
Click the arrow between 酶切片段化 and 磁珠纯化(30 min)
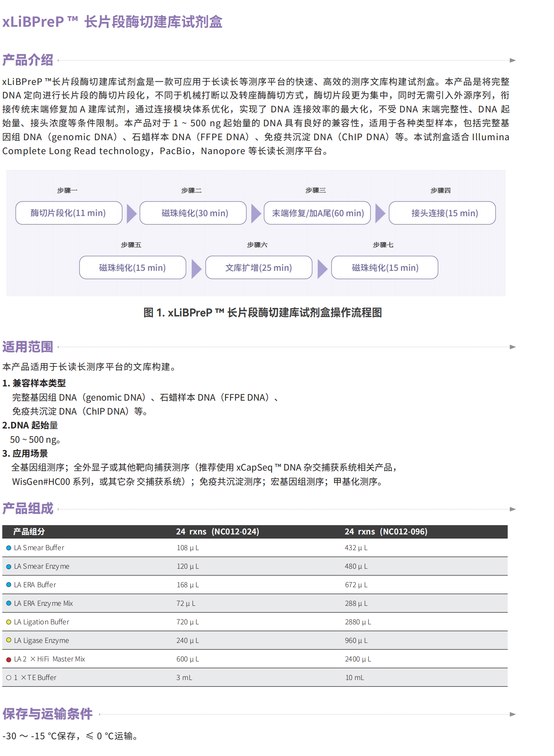click(x=132, y=213)
